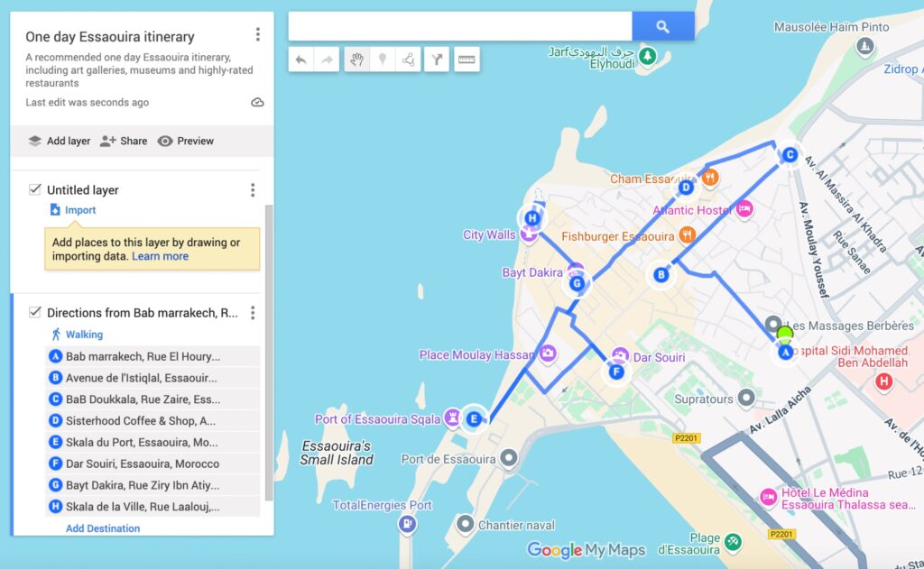Click route marker E on the map
This screenshot has width=924, height=569.
click(473, 419)
